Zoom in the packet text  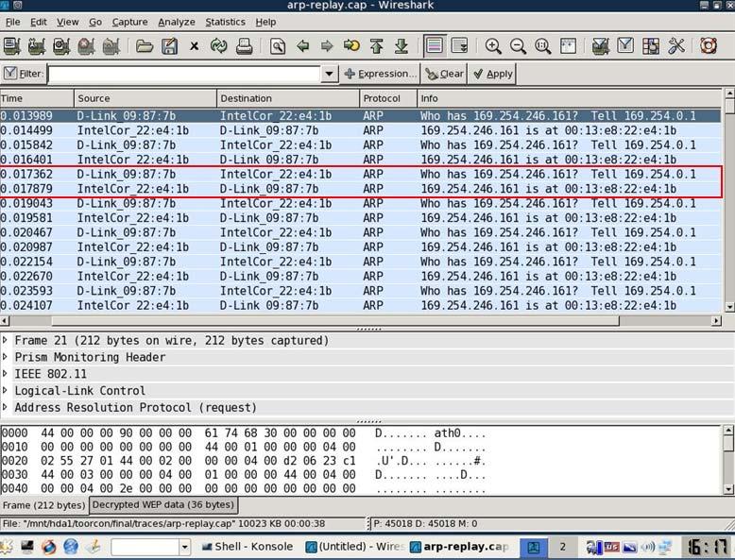493,46
